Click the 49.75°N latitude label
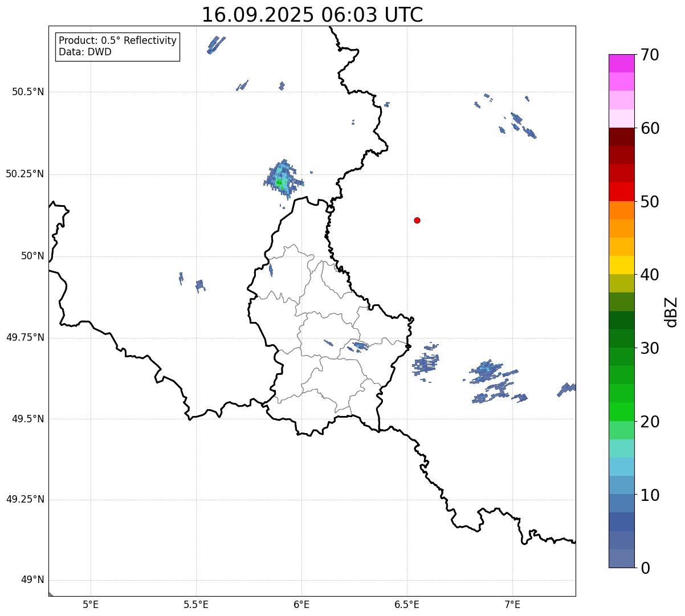The height and width of the screenshot is (616, 685). [x=25, y=337]
